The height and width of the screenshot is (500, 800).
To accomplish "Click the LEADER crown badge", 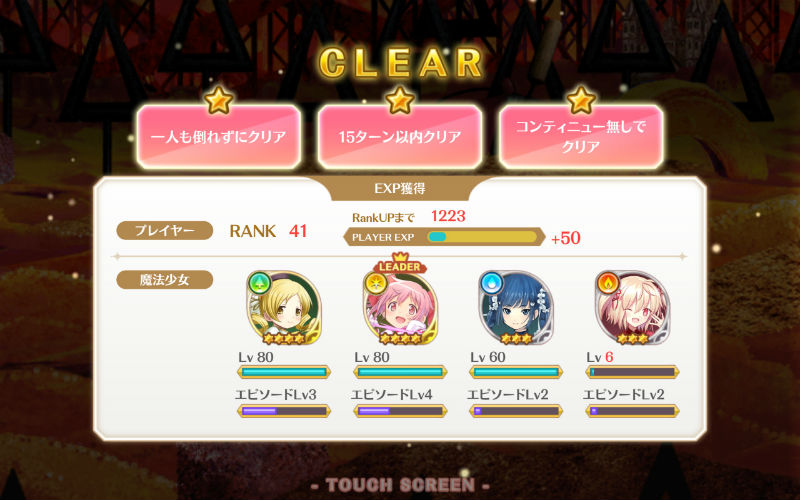I will [x=400, y=264].
